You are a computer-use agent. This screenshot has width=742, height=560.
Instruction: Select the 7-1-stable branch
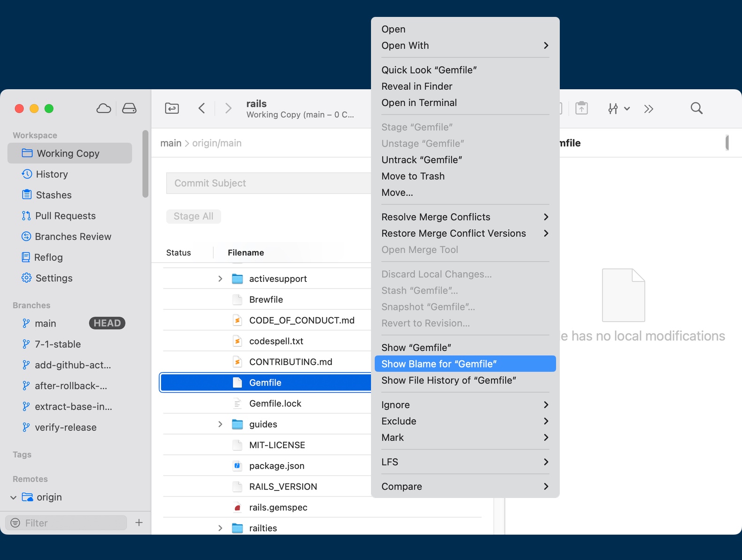[58, 344]
